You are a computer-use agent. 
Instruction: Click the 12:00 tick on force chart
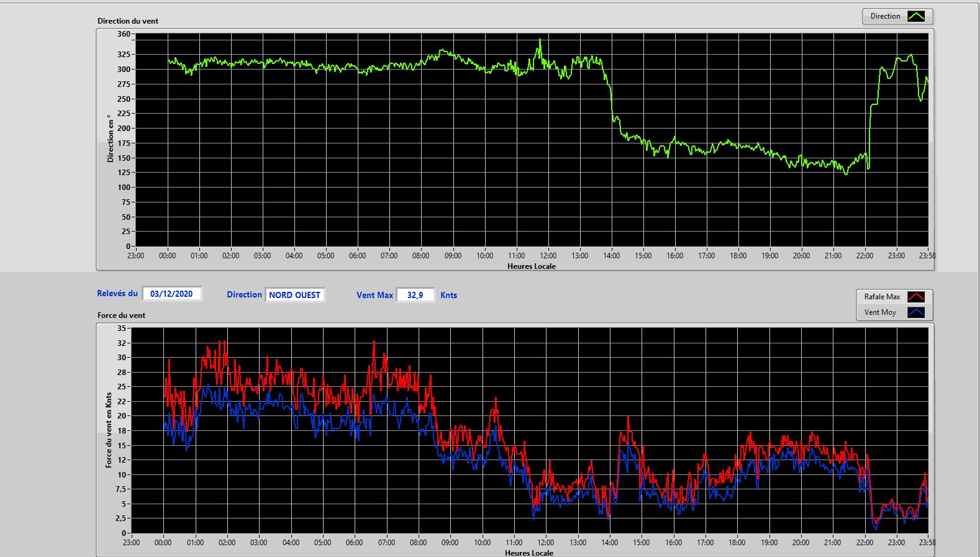[x=545, y=542]
